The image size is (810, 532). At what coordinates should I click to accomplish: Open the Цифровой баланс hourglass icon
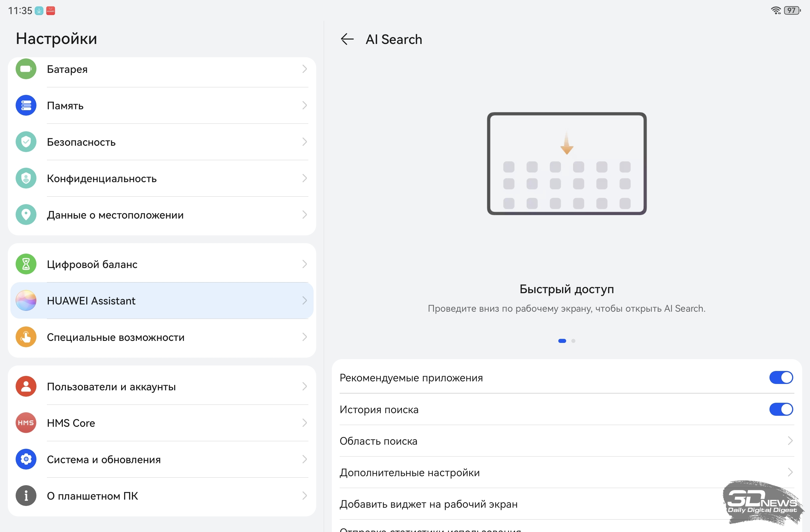[26, 264]
